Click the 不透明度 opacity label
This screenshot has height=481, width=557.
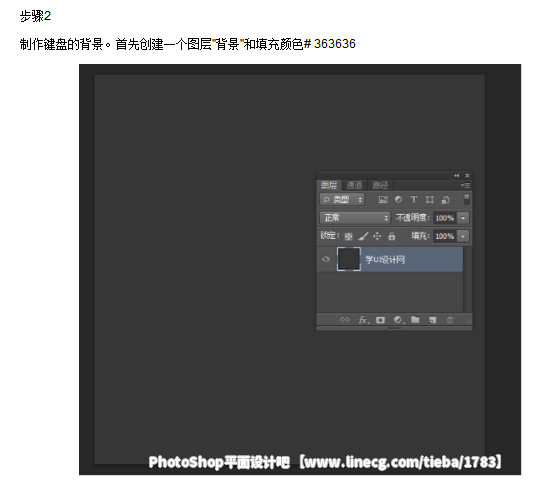point(413,217)
